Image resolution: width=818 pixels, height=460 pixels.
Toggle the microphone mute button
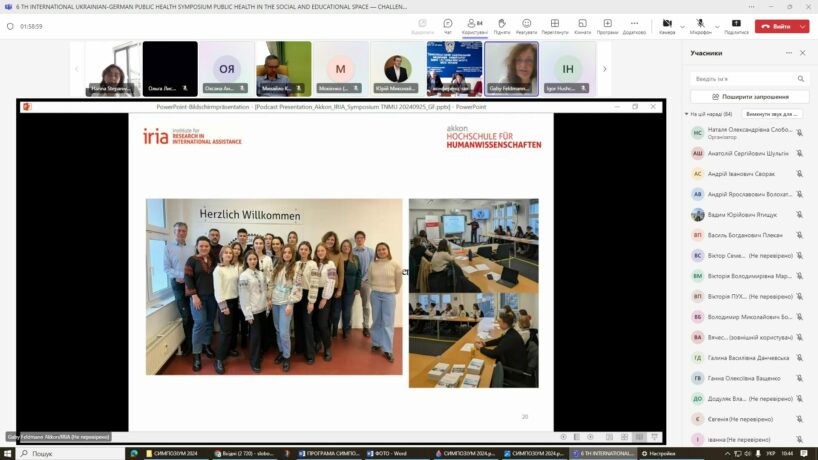pyautogui.click(x=700, y=25)
